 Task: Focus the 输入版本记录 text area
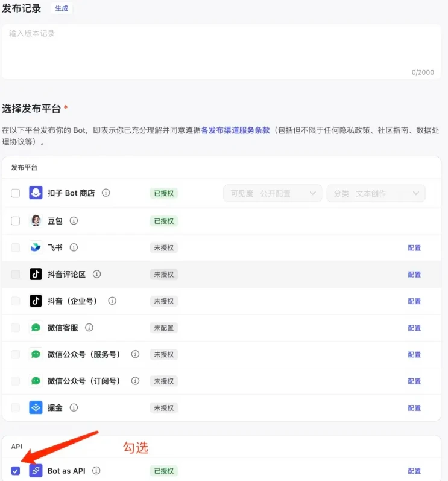click(x=221, y=51)
